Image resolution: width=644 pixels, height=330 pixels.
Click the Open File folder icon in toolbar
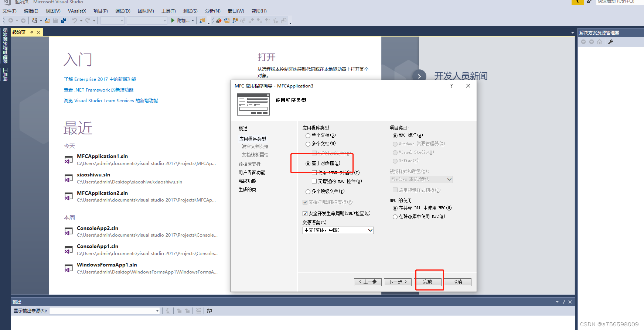(x=47, y=21)
